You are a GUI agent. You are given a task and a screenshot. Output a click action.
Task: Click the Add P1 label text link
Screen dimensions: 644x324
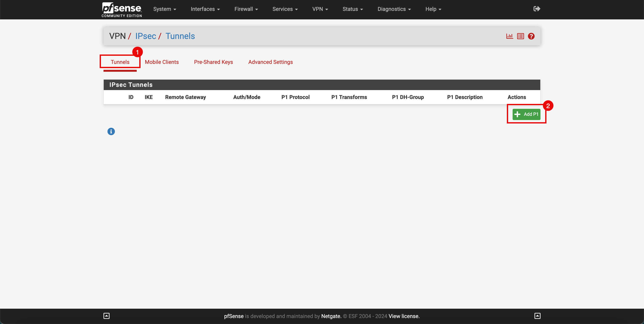tap(531, 114)
